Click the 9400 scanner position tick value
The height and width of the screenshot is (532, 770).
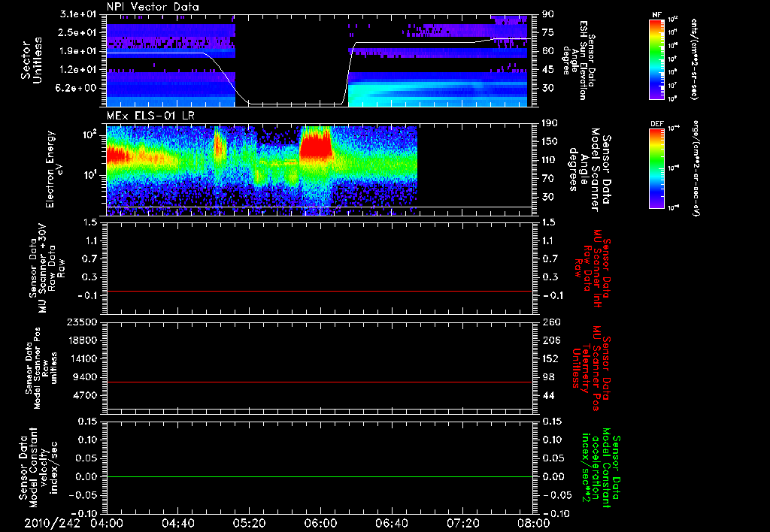(x=84, y=377)
